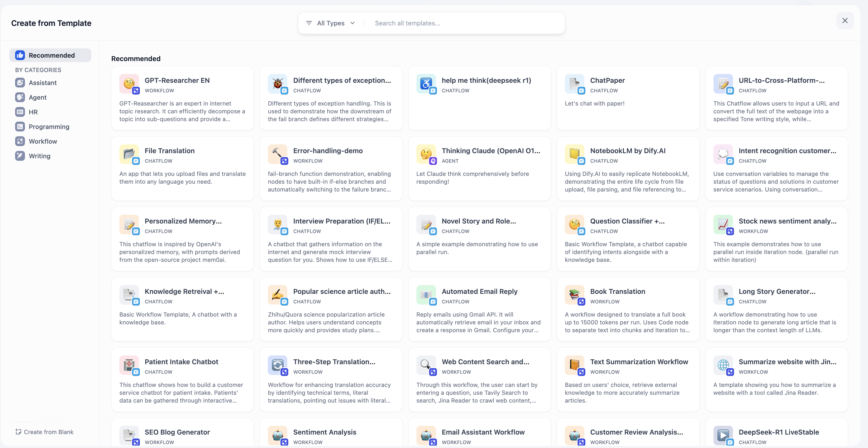The image size is (868, 448).
Task: Click the filter icon beside All Types
Action: coord(309,23)
